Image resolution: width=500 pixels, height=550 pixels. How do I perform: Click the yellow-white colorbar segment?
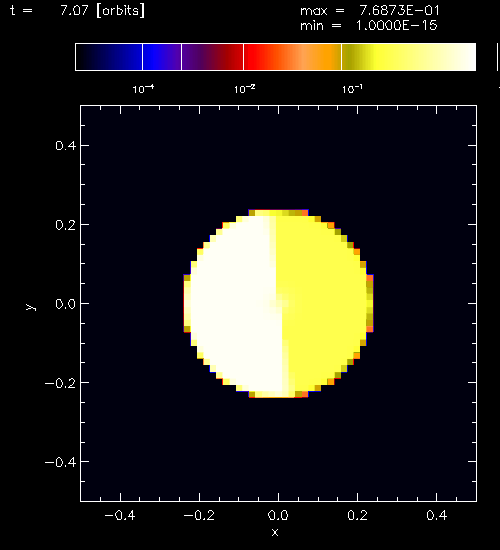click(x=409, y=57)
